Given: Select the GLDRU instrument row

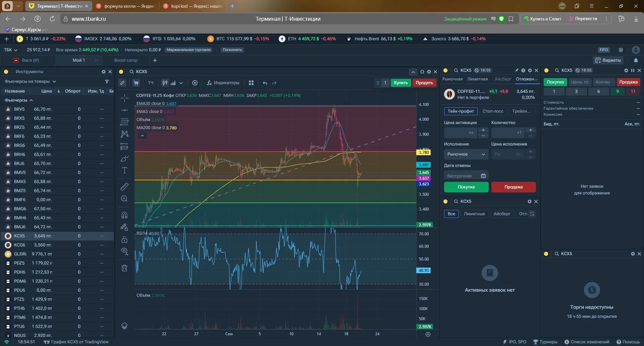Looking at the screenshot, I should tap(57, 254).
